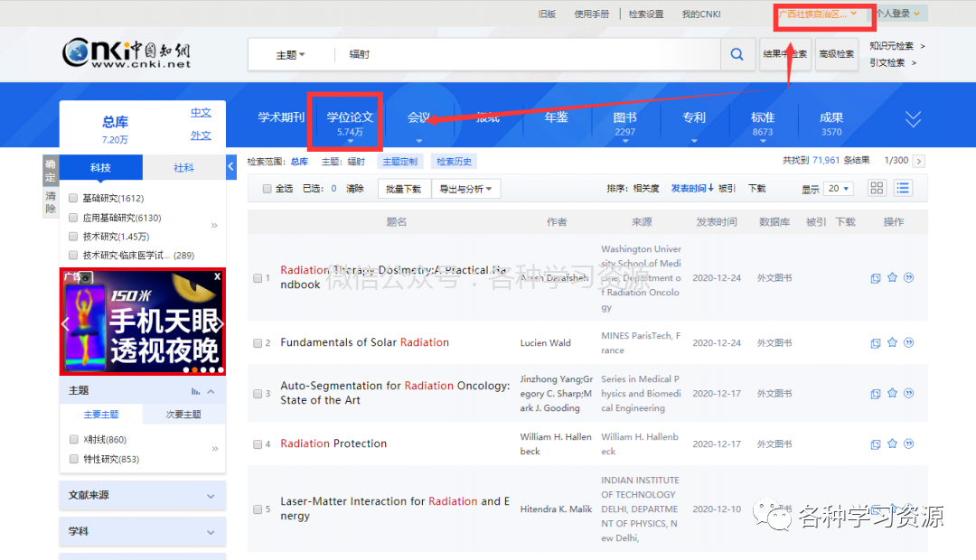Image resolution: width=976 pixels, height=560 pixels.
Task: Open the 导出与分析 dropdown
Action: coord(465,189)
